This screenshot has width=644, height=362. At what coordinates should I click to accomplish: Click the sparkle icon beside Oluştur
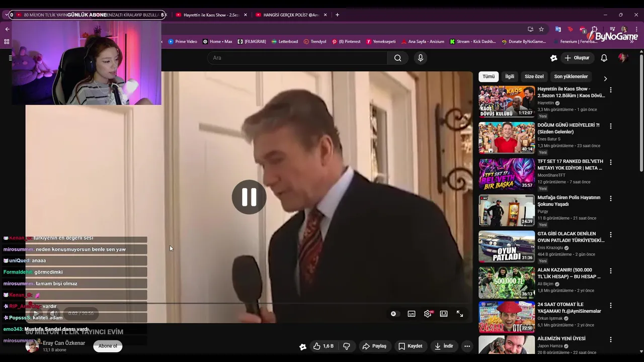point(553,58)
